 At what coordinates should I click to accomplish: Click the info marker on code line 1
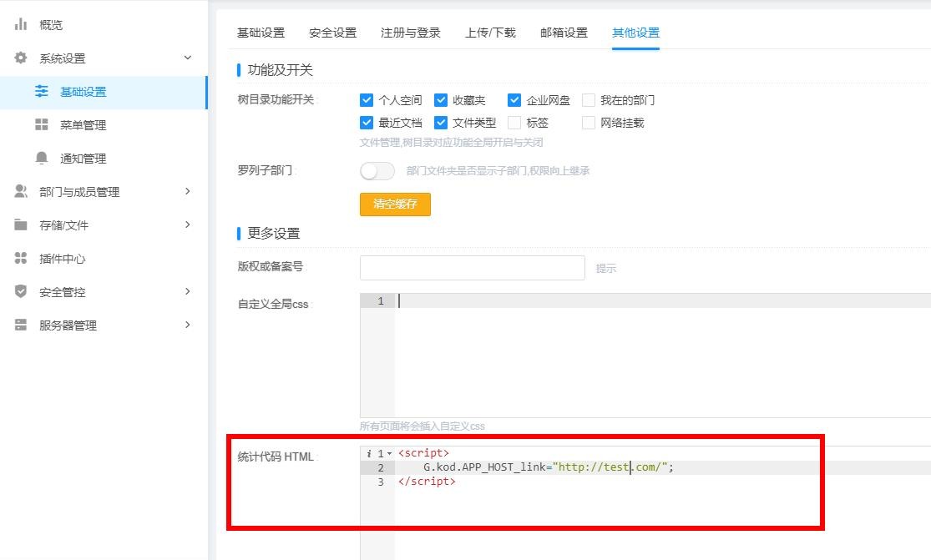369,453
